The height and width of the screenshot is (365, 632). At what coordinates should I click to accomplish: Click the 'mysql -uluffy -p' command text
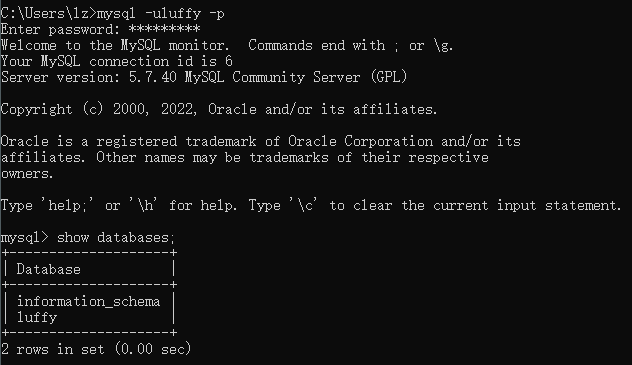click(x=160, y=13)
